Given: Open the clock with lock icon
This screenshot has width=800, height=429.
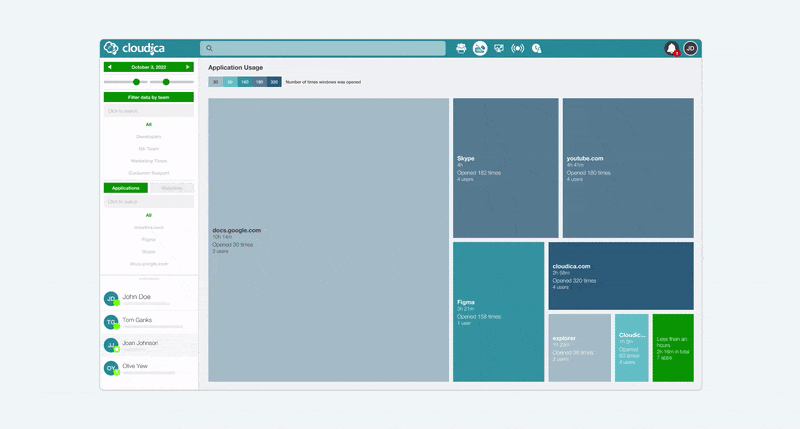Looking at the screenshot, I should [536, 48].
